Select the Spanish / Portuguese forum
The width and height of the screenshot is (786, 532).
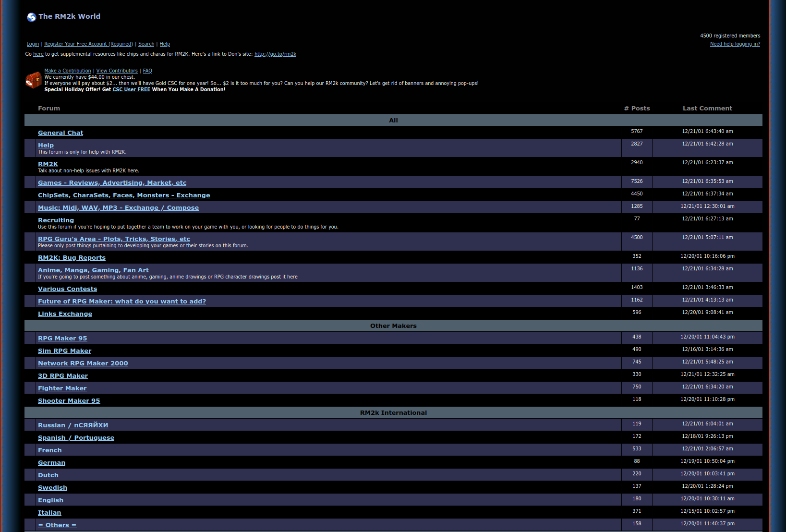click(x=76, y=438)
